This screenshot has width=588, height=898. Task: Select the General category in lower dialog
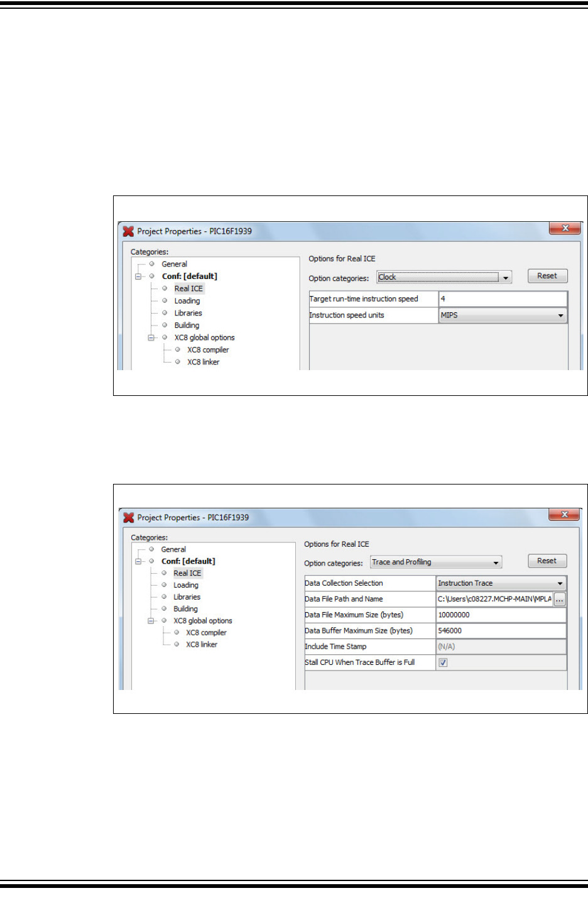point(174,549)
